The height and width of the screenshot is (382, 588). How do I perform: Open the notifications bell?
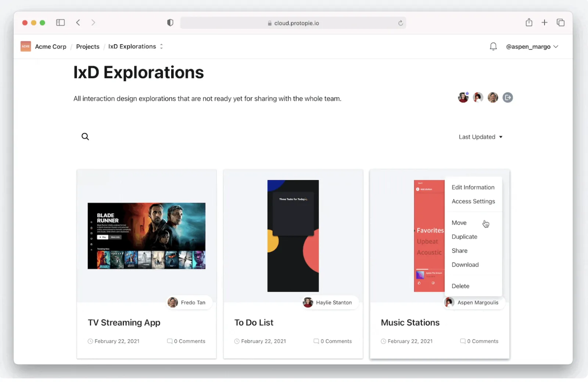click(x=493, y=47)
